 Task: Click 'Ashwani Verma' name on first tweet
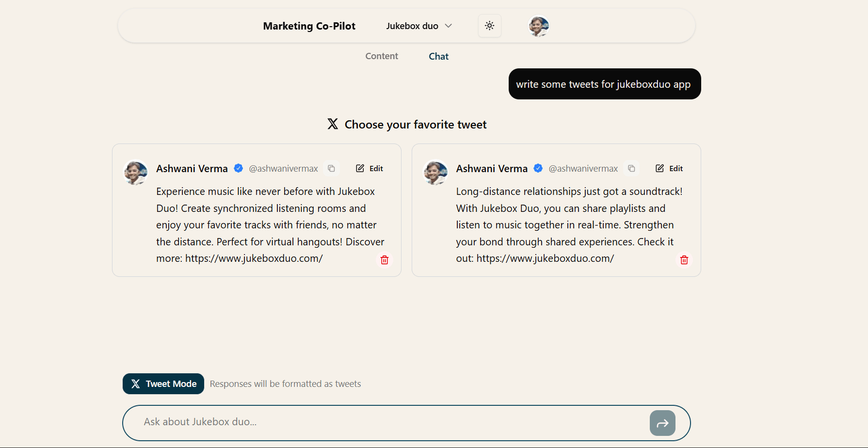[x=192, y=168]
